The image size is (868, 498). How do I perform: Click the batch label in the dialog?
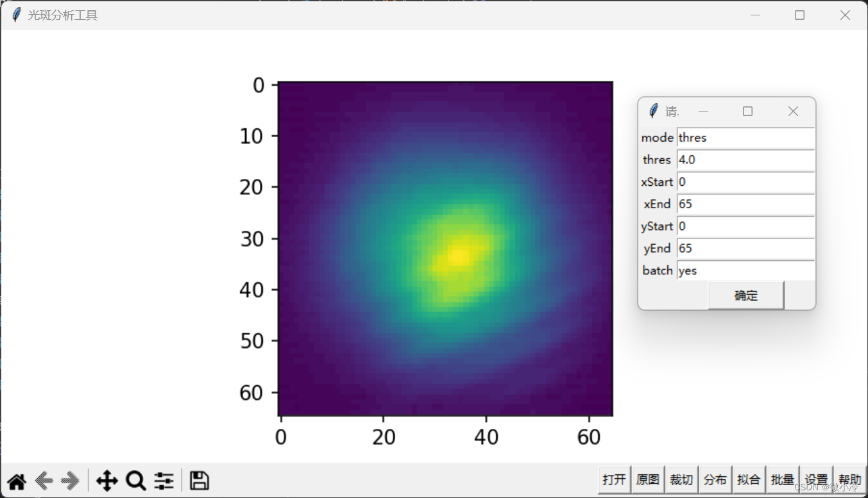658,270
